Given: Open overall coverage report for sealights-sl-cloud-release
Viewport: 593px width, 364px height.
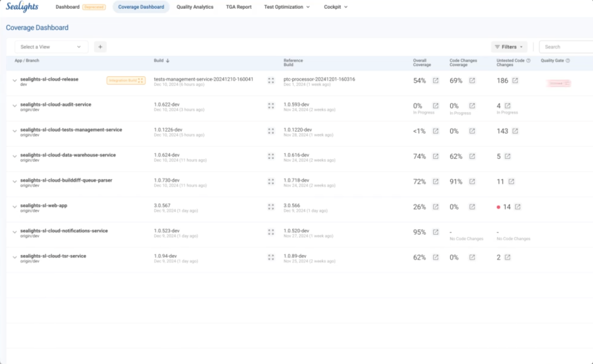Looking at the screenshot, I should [x=435, y=81].
